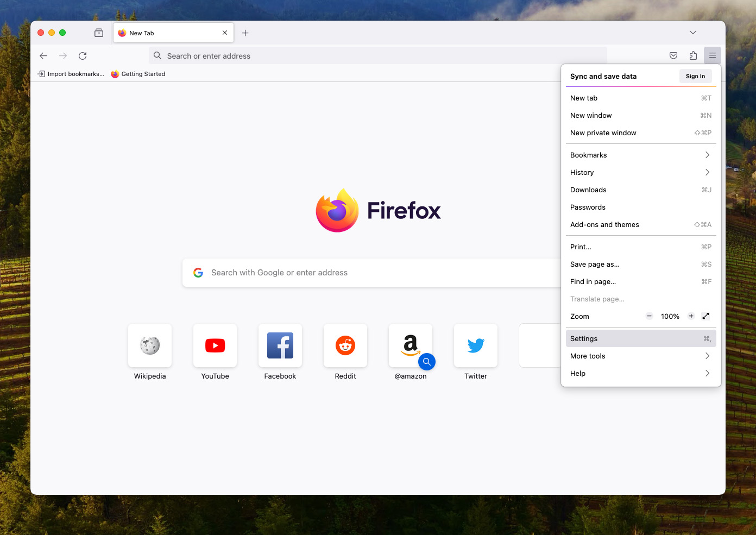This screenshot has width=756, height=535.
Task: Open the list all tabs chevron
Action: (x=693, y=33)
